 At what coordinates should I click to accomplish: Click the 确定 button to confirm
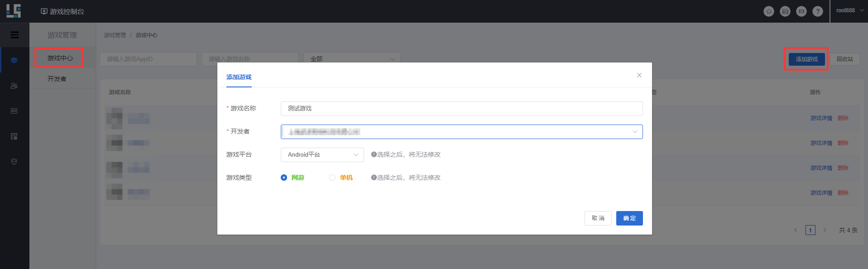[629, 218]
